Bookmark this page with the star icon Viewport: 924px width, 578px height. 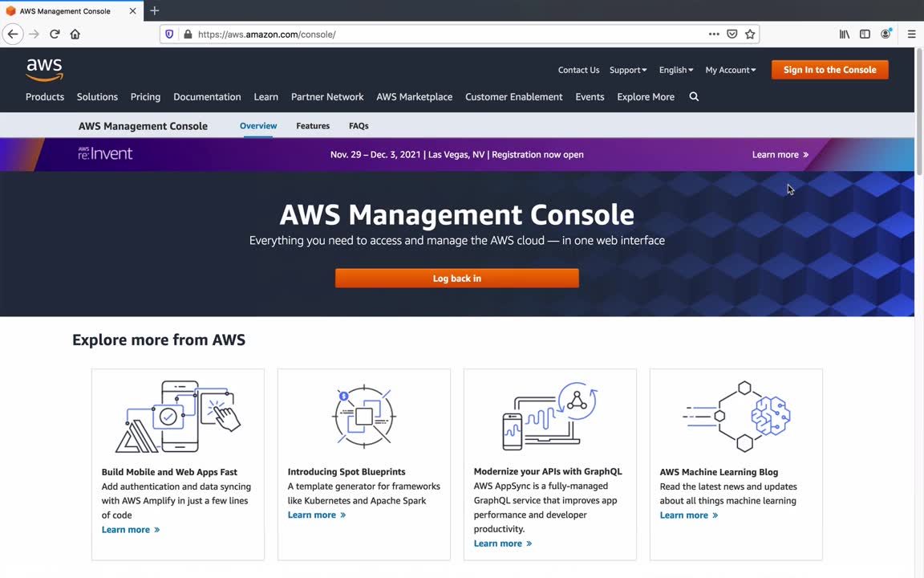tap(750, 35)
